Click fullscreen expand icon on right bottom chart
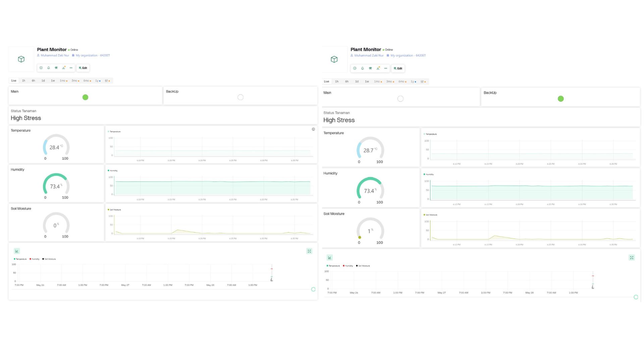 coord(632,258)
